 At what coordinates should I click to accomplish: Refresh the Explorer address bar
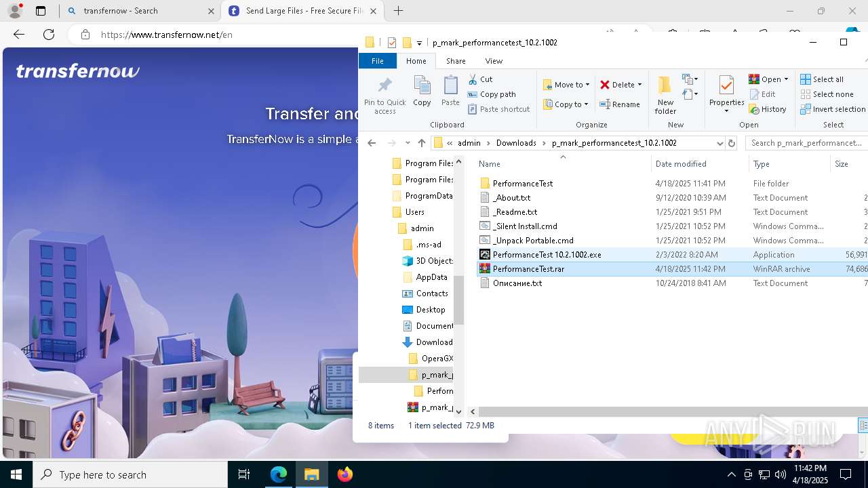pos(731,143)
